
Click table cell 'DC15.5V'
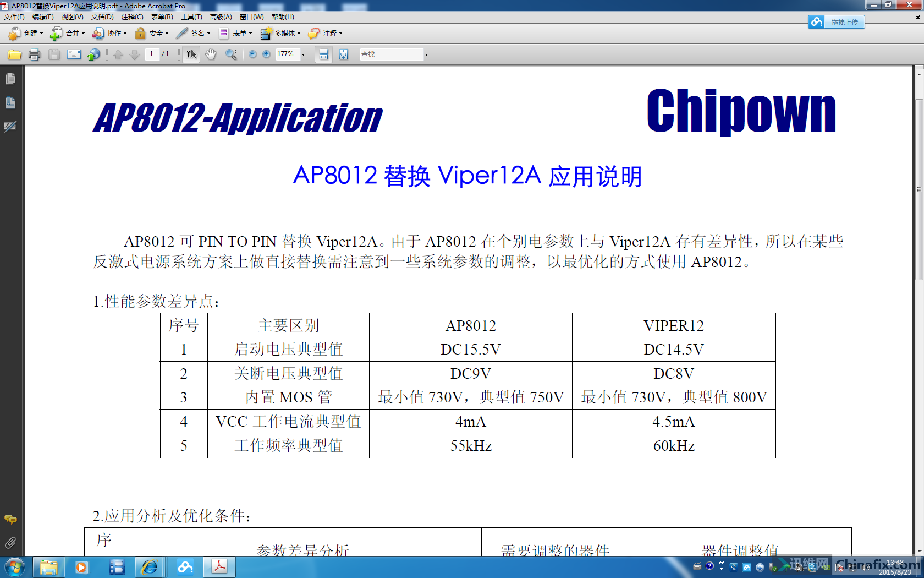coord(471,350)
